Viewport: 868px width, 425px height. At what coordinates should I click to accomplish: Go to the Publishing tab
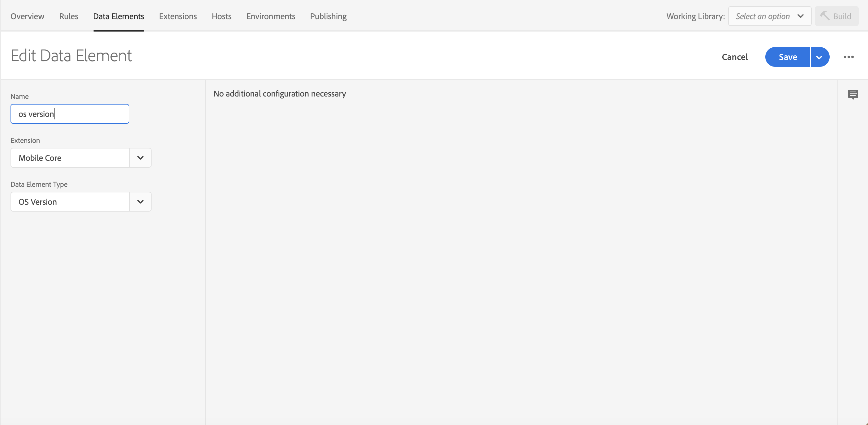pyautogui.click(x=328, y=16)
